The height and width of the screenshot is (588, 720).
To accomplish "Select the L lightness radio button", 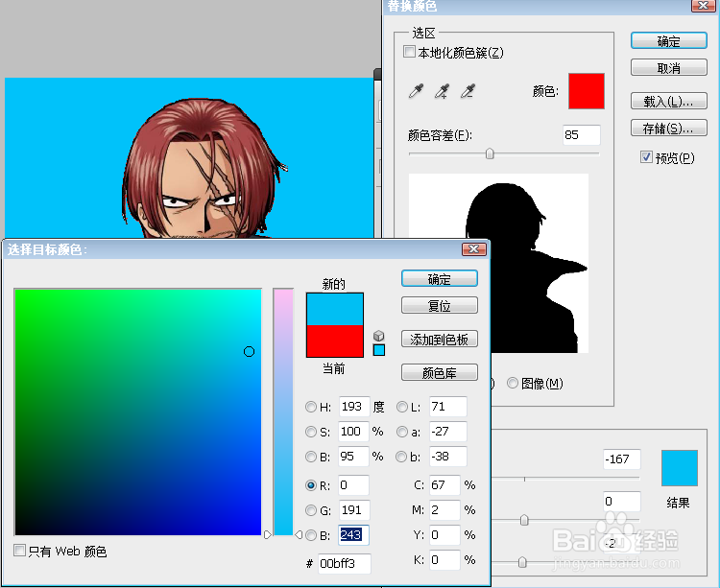I will (x=402, y=407).
